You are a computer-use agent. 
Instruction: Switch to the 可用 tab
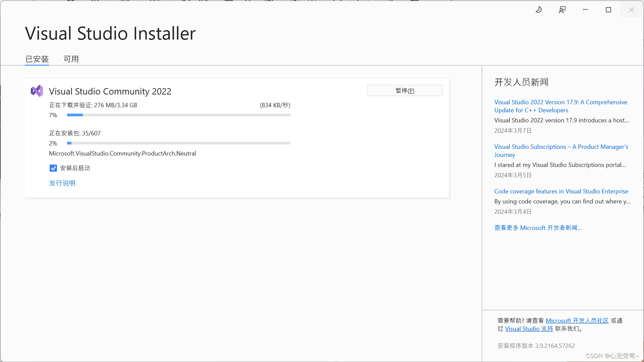coord(71,59)
